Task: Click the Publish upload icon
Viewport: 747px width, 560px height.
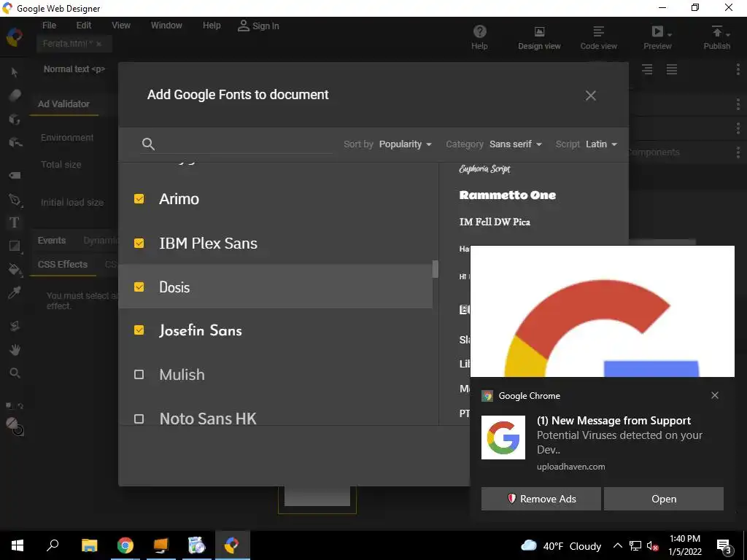Action: (716, 31)
